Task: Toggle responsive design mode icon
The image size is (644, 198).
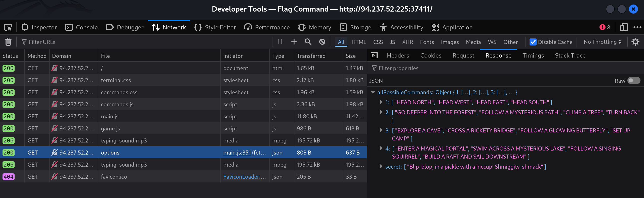Action: [624, 27]
